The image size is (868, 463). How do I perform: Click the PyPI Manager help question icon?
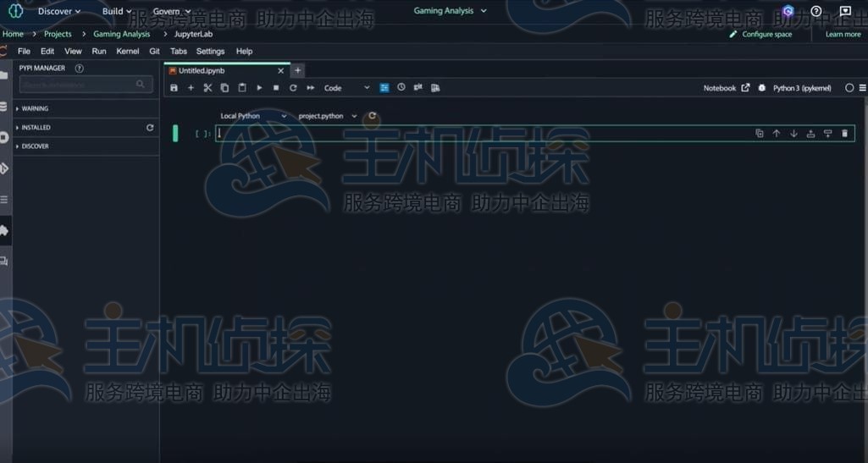click(x=79, y=69)
